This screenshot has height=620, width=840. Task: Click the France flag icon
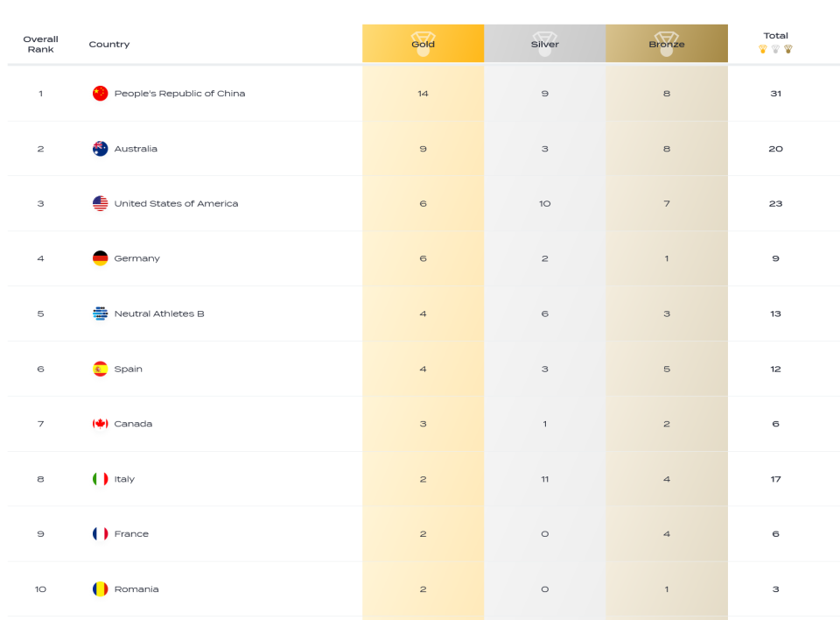(x=100, y=533)
